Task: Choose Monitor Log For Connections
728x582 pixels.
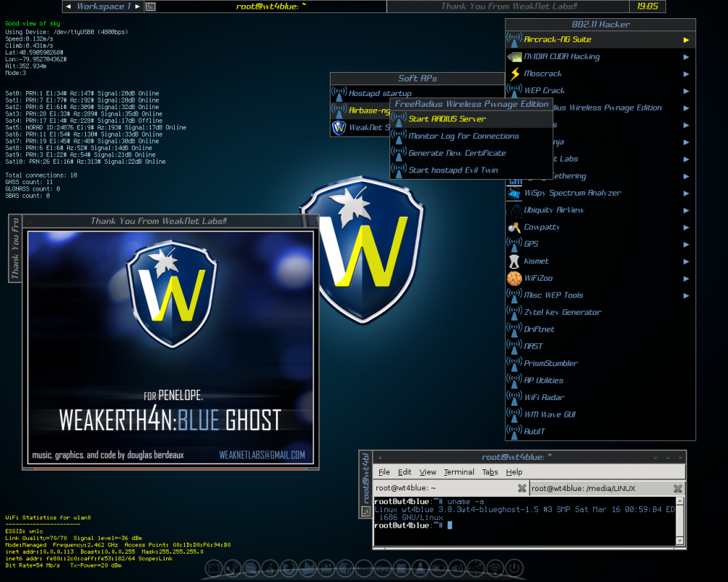Action: [x=471, y=136]
